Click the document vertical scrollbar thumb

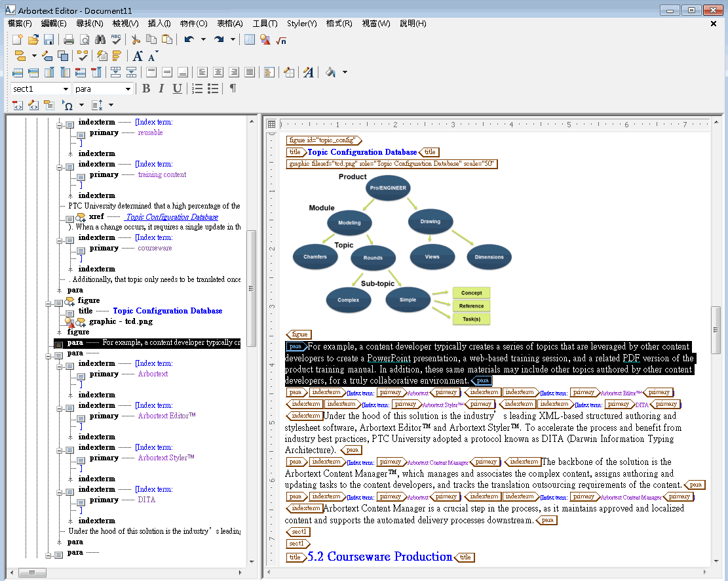[716, 330]
